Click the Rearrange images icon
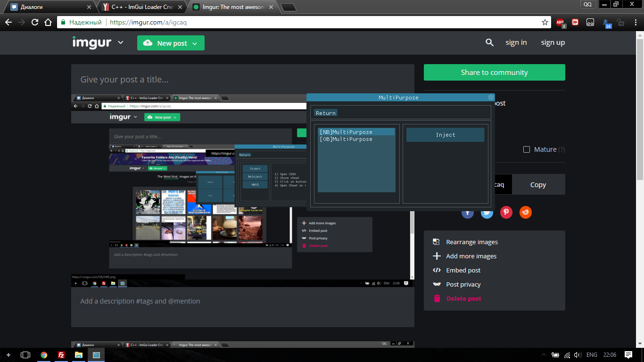The width and height of the screenshot is (644, 362). pos(436,242)
